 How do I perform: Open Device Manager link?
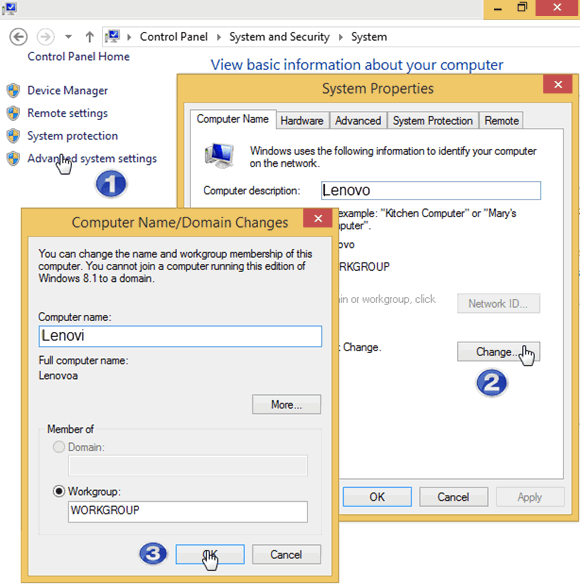[68, 90]
